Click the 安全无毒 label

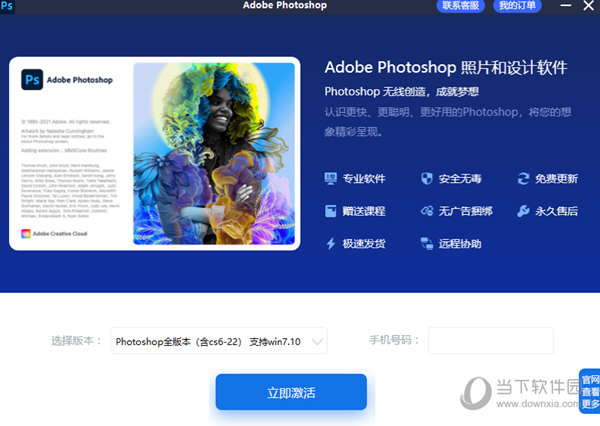(x=460, y=178)
